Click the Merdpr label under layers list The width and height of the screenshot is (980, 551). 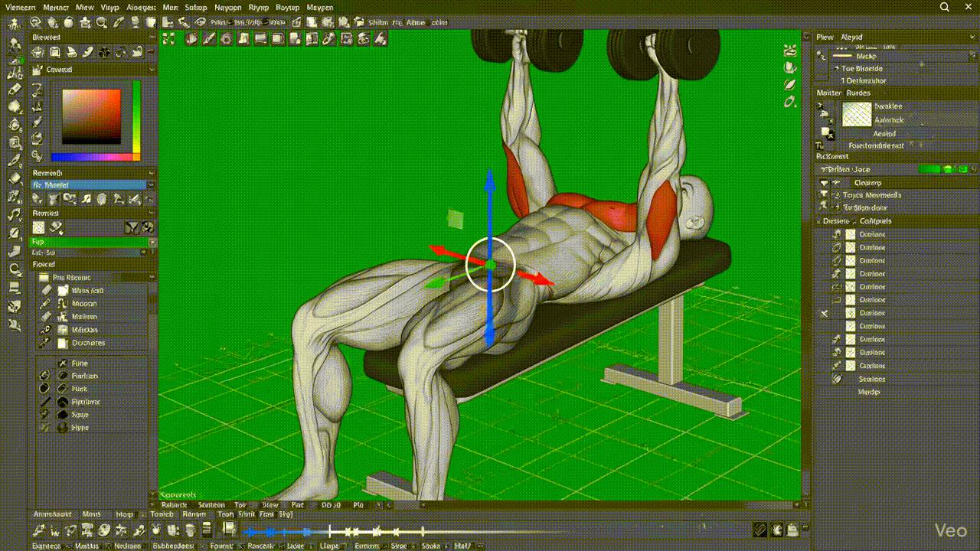pos(869,392)
